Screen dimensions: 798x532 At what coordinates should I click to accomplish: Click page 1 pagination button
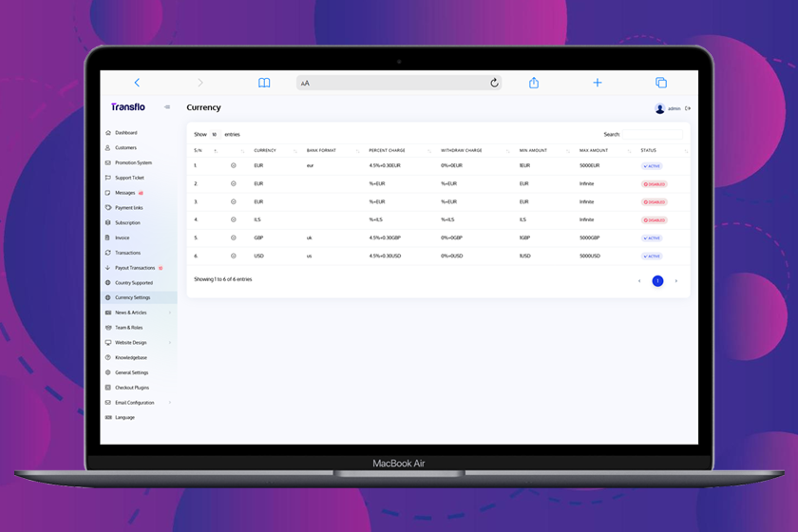(x=657, y=281)
